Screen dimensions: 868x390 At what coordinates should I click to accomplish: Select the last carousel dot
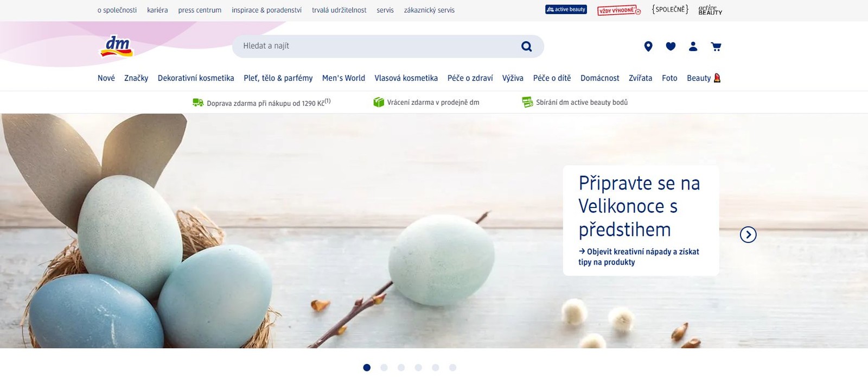point(452,368)
